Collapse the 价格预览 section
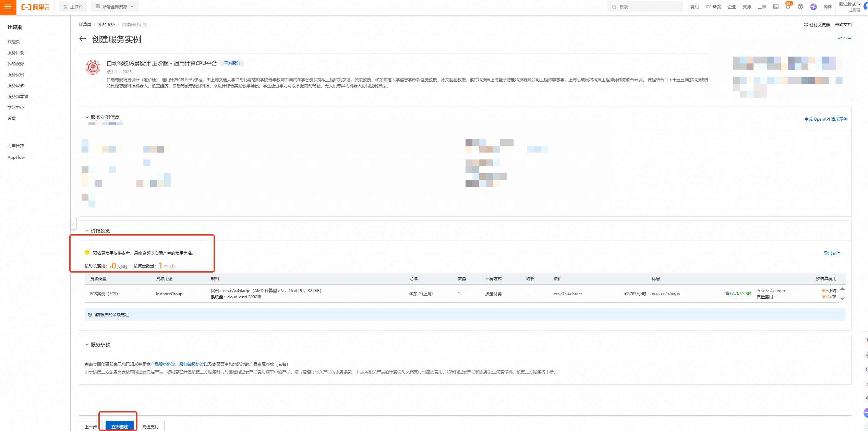Viewport: 868px width, 431px height. pos(87,231)
